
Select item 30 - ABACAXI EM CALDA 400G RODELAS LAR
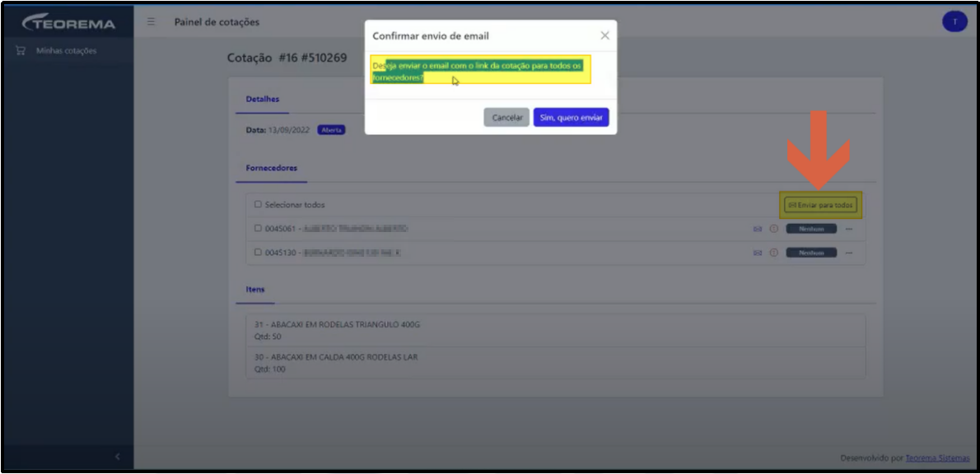[556, 362]
